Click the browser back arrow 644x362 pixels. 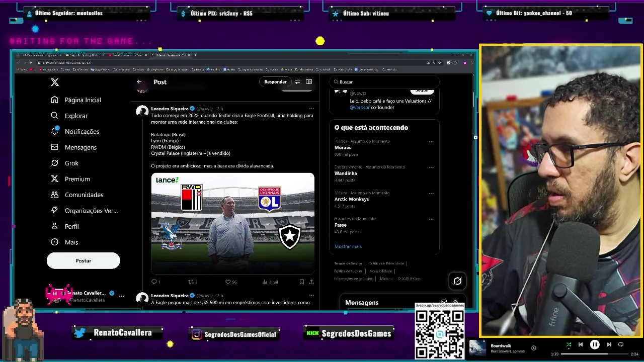[18, 63]
